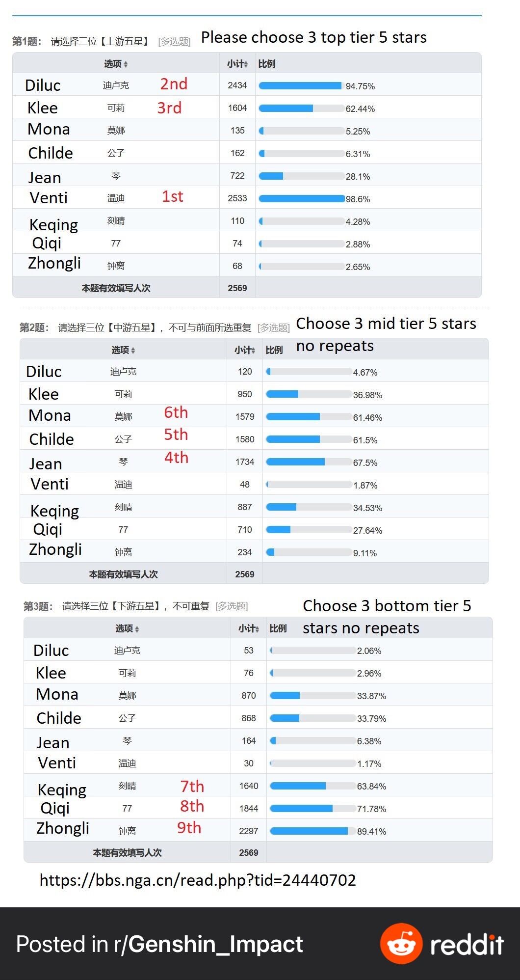
Task: Sort second table by 小计 arrow
Action: pyautogui.click(x=253, y=351)
